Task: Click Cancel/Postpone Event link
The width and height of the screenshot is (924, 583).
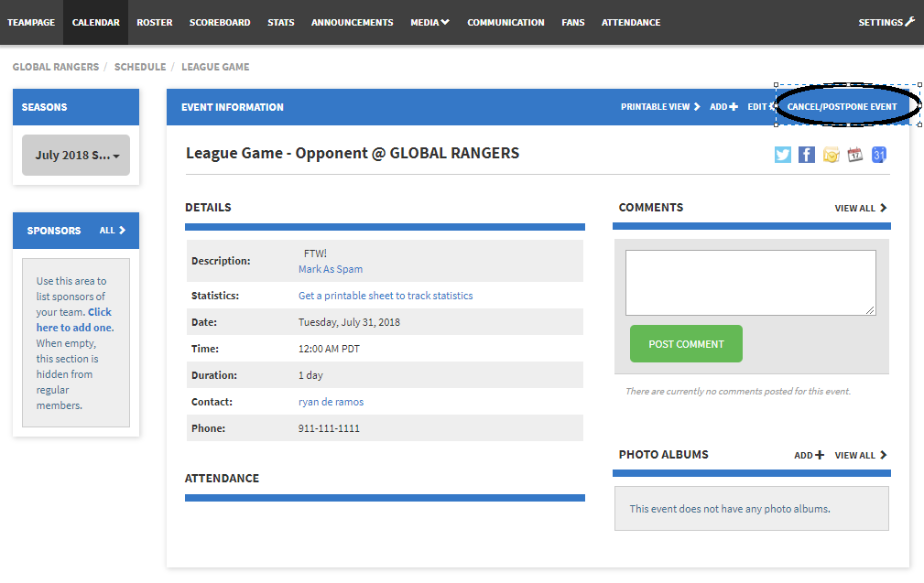Action: (x=842, y=107)
